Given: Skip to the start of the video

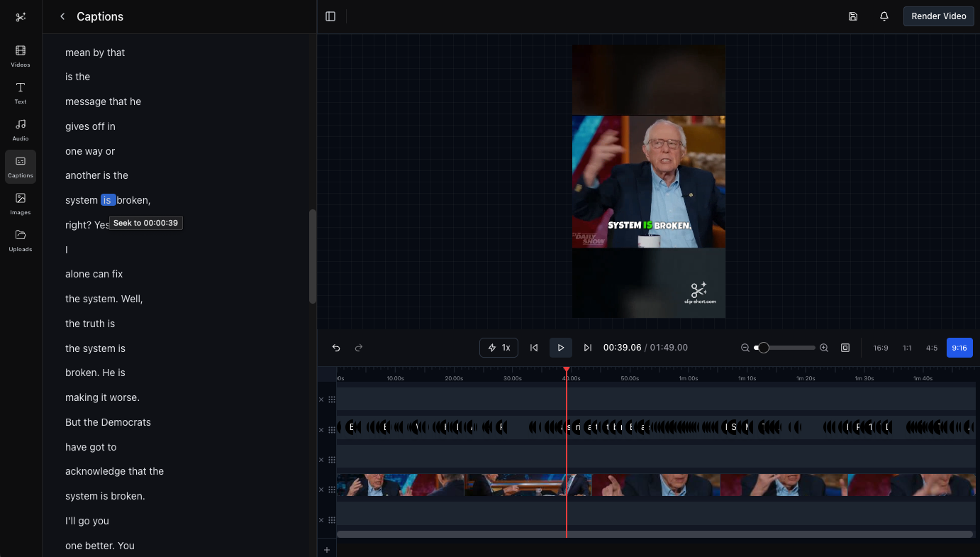Looking at the screenshot, I should [x=534, y=348].
